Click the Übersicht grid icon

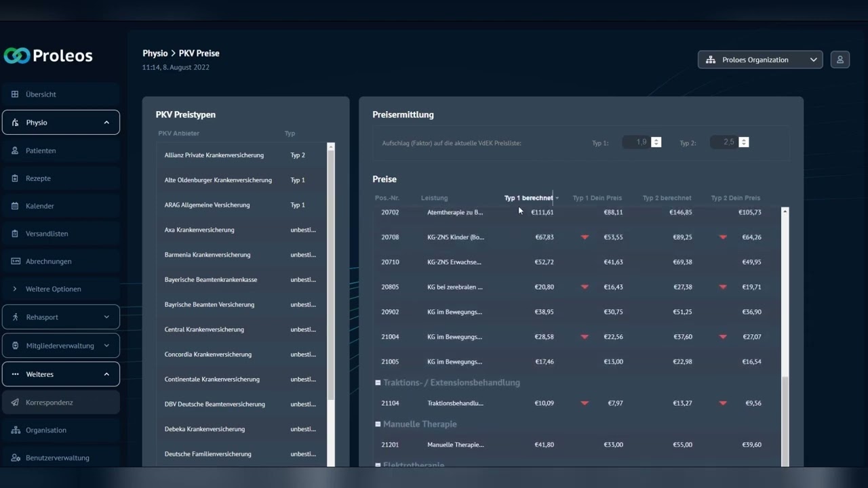(15, 94)
